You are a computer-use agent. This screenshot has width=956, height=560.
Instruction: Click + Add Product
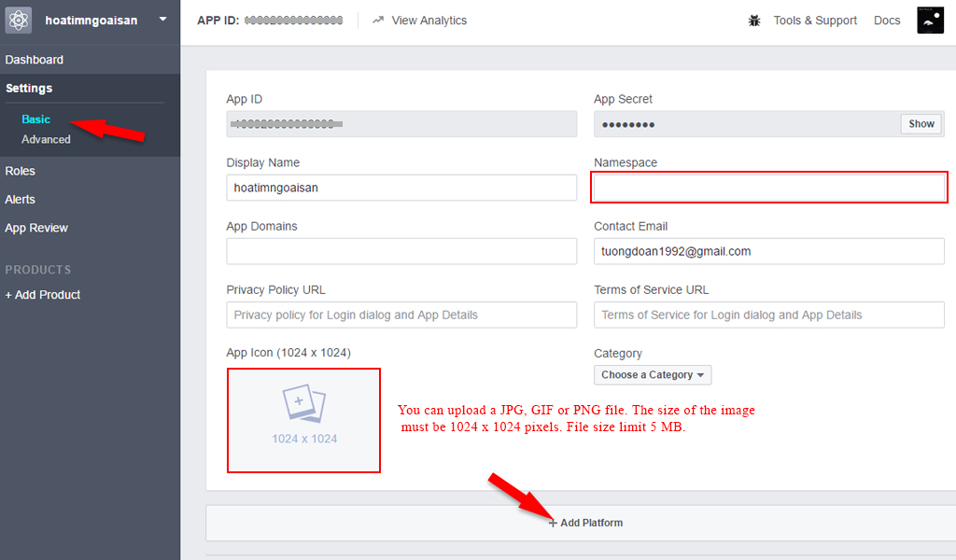(43, 295)
